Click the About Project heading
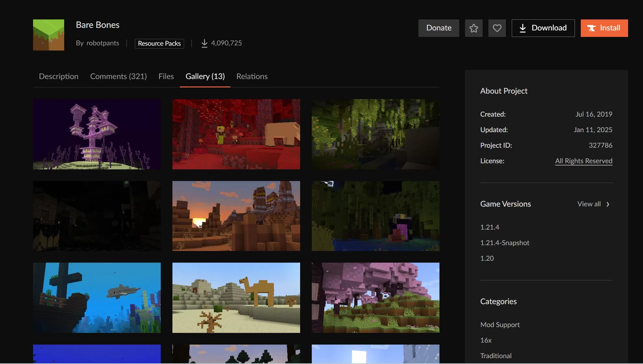 (x=504, y=91)
